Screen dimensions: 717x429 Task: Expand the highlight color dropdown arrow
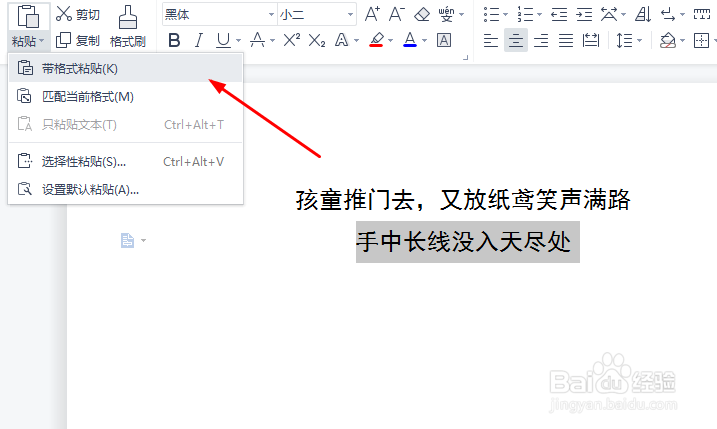(391, 41)
